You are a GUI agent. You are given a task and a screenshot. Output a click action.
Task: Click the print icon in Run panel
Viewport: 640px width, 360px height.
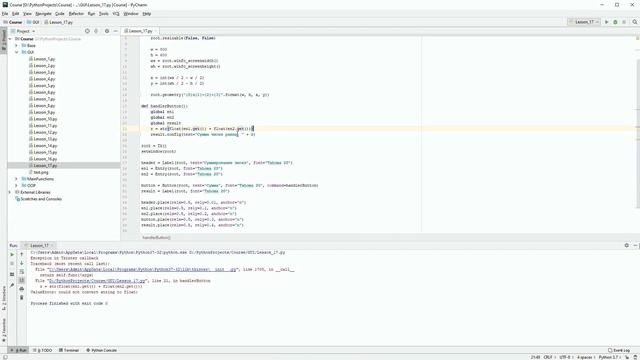22,289
